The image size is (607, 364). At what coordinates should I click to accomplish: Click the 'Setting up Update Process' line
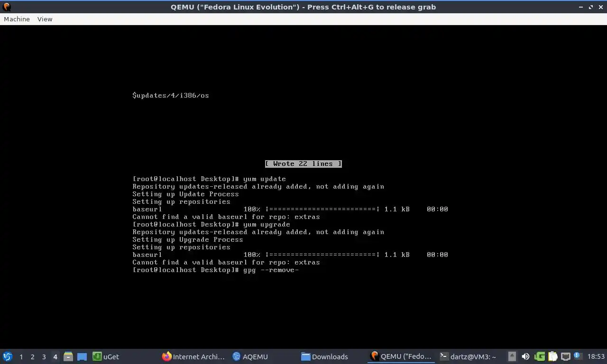[185, 194]
